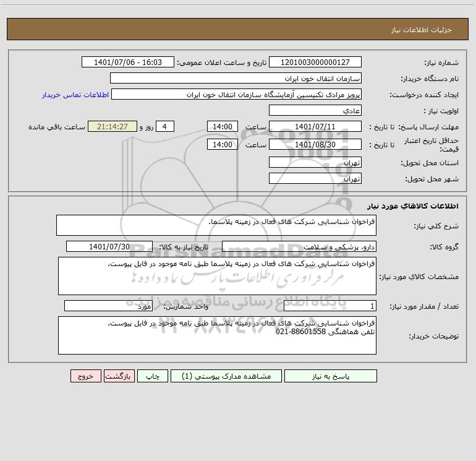Click the 'ساعت باقی مانده' label

point(57,127)
